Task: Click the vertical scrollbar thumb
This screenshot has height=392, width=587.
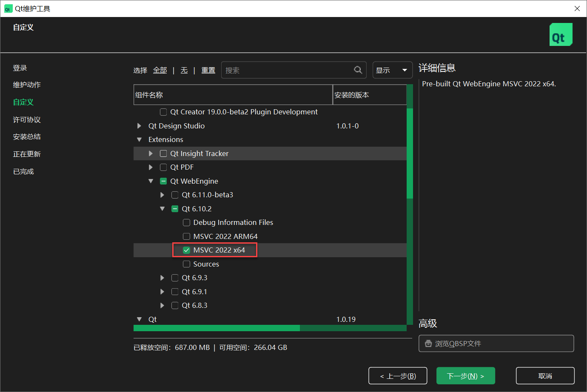Action: coord(410,153)
